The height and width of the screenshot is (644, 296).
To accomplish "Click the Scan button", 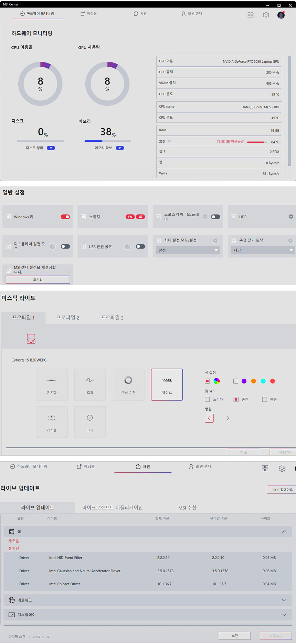I will pyautogui.click(x=235, y=635).
